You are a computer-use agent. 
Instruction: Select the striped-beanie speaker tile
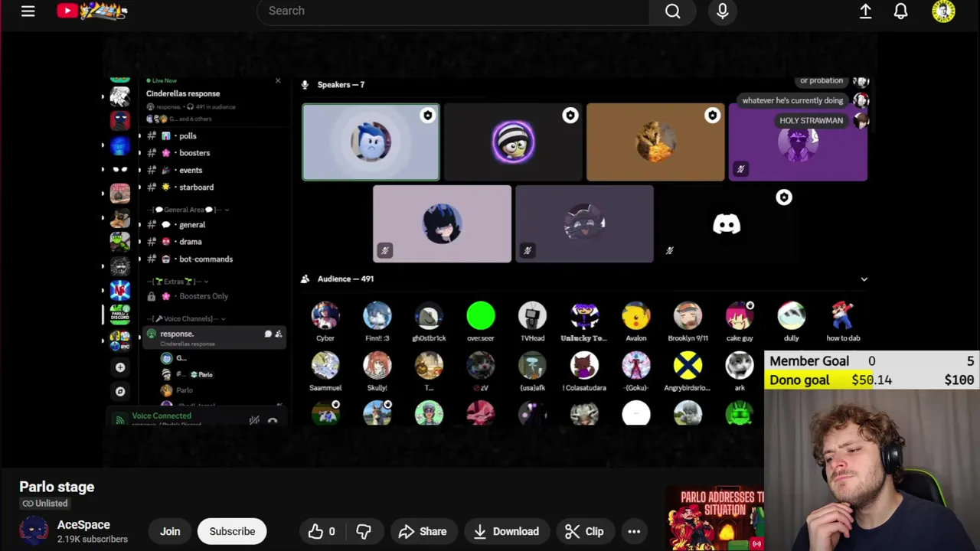(x=513, y=142)
